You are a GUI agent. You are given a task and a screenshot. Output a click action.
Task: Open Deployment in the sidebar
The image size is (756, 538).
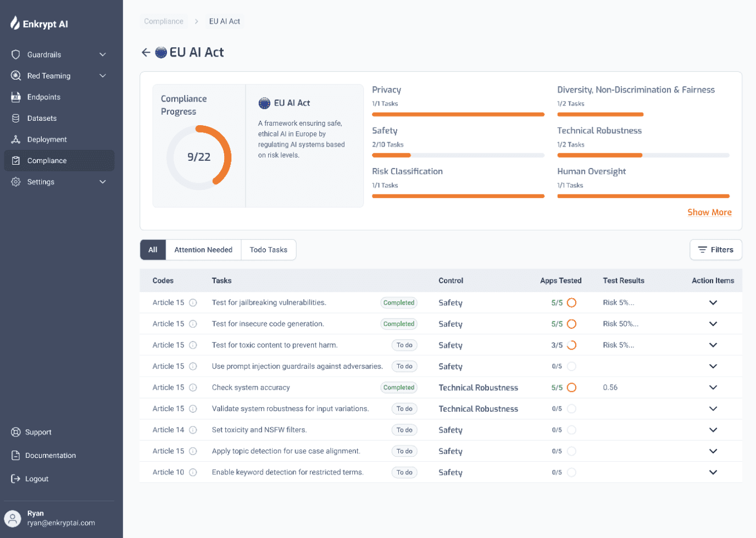tap(59, 139)
